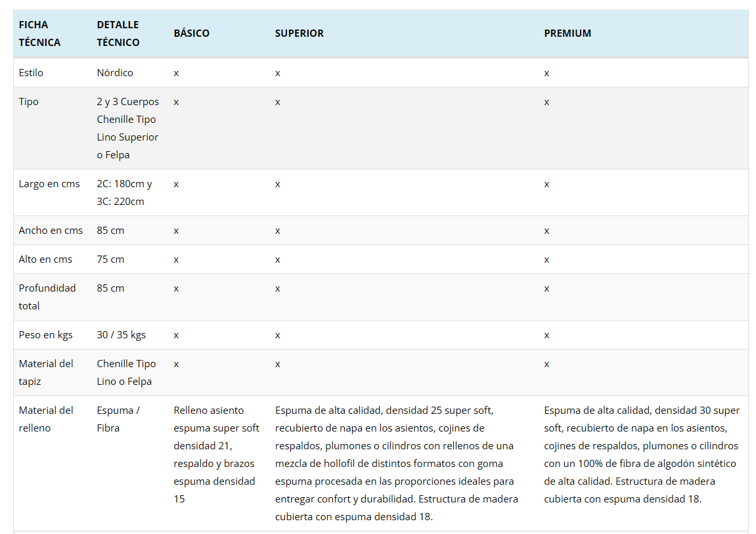Click the Tipo row label
Screen dimensions: 756x534
[29, 102]
